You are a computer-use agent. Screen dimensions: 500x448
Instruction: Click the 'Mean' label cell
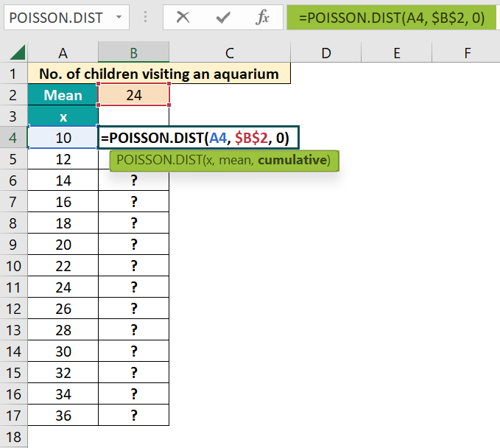(x=63, y=95)
